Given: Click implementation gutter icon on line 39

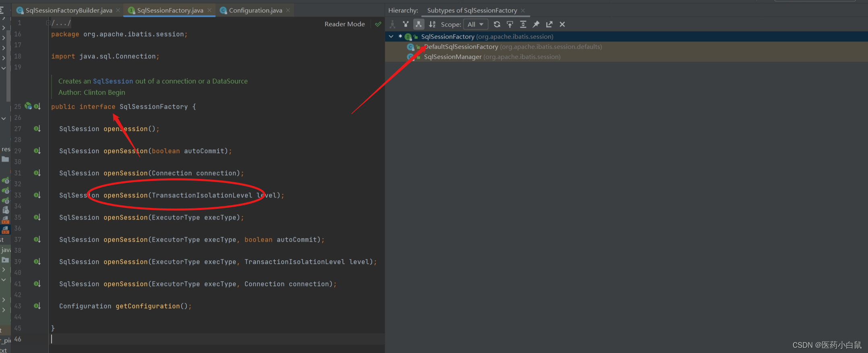Looking at the screenshot, I should tap(37, 262).
